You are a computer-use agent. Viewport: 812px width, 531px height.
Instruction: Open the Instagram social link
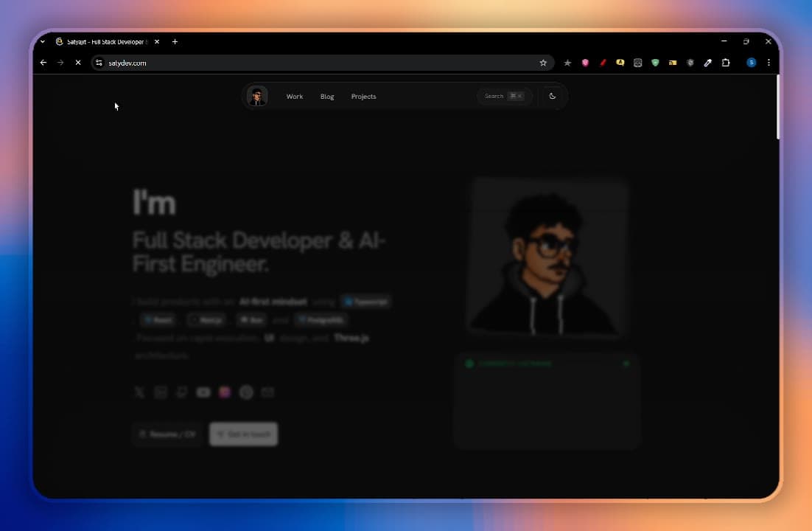pos(225,392)
